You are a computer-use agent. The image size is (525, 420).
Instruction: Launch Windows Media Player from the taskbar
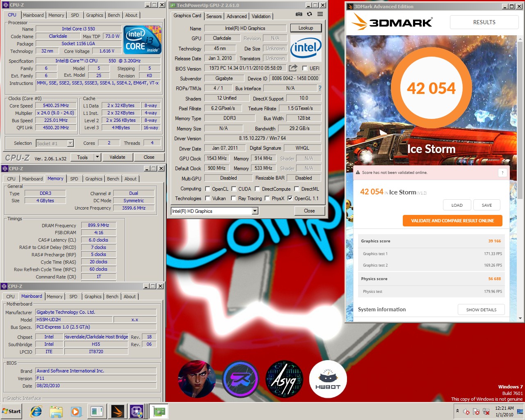(x=76, y=411)
